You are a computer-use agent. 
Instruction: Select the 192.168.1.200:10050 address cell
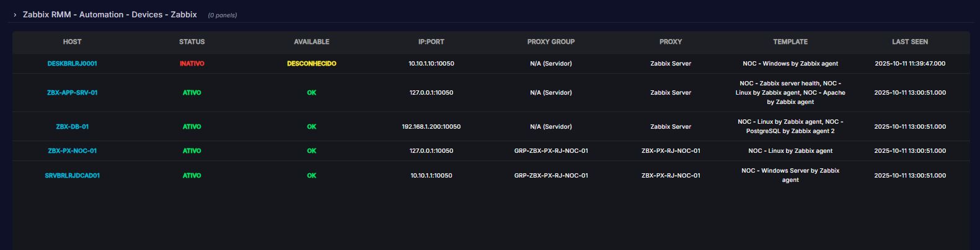pyautogui.click(x=431, y=127)
